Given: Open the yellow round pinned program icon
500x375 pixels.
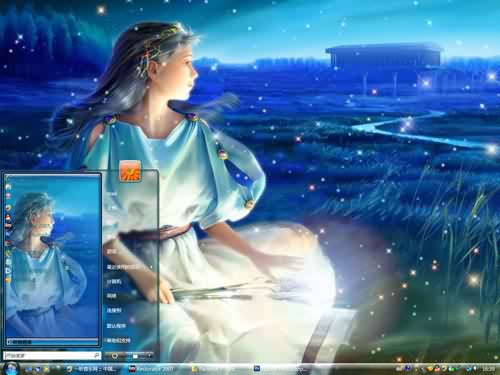Looking at the screenshot, I should tap(8, 207).
